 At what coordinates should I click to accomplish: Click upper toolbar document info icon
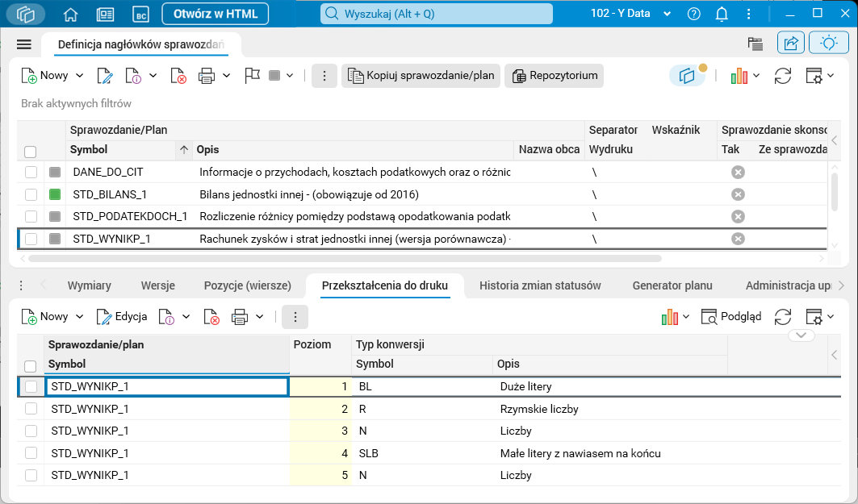click(x=133, y=76)
